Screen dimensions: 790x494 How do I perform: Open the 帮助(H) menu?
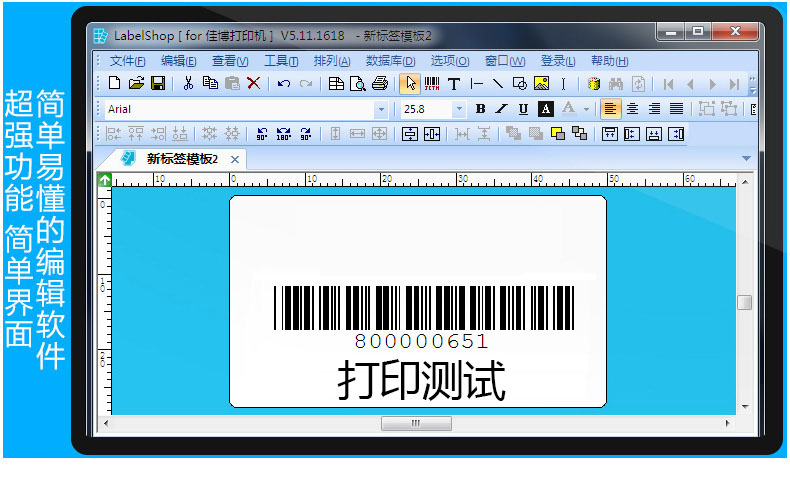[610, 61]
